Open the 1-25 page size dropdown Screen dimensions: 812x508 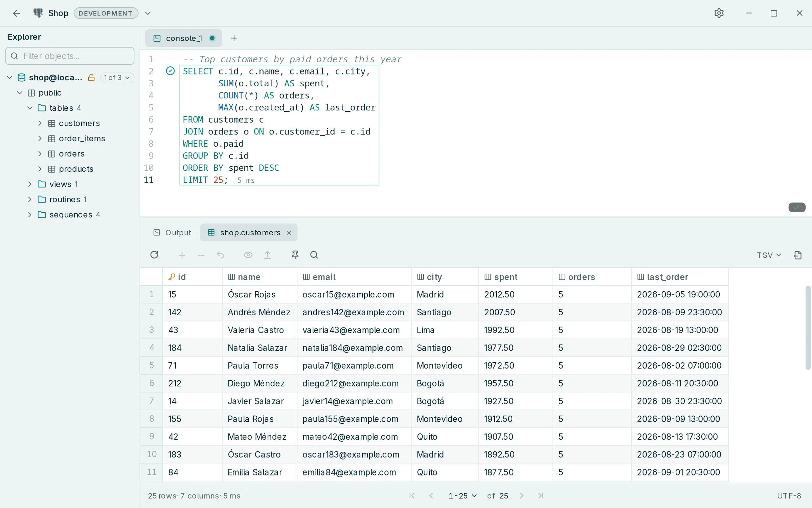[463, 496]
